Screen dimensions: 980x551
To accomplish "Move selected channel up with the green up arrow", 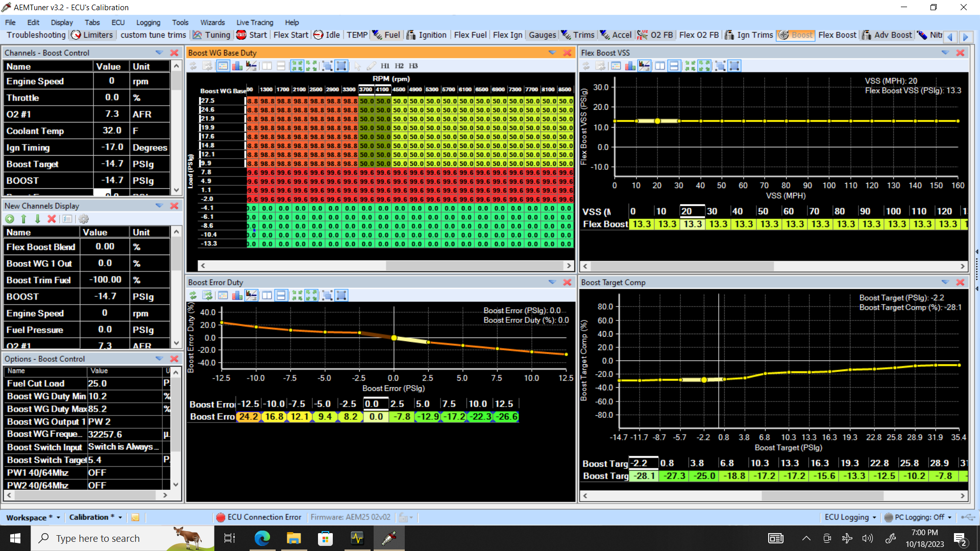I will tap(23, 219).
